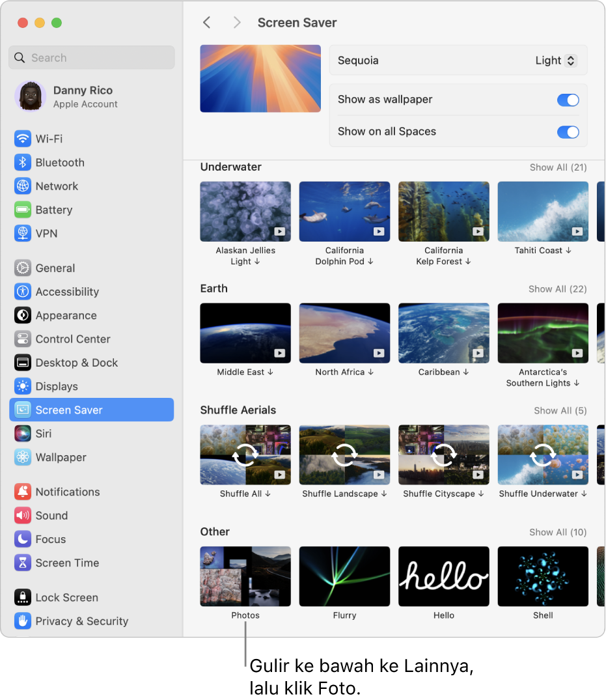Screen dimensions: 606x700
Task: Turn off Show on all Spaces
Action: (x=568, y=132)
